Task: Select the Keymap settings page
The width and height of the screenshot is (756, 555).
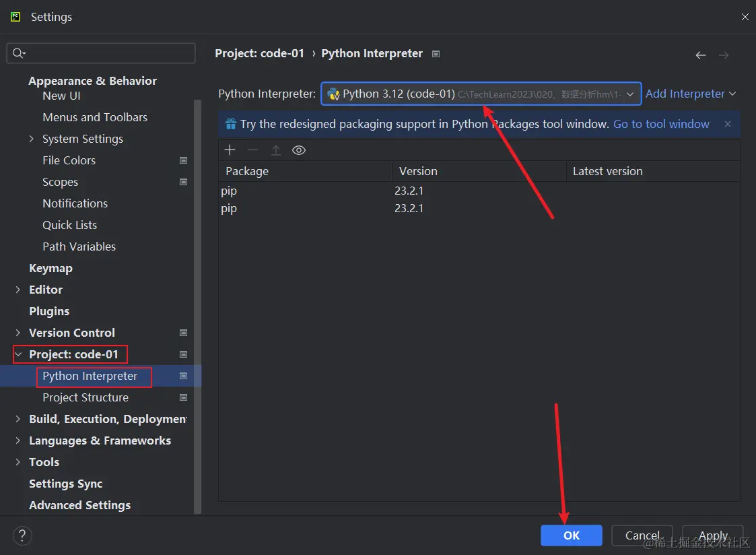Action: click(x=50, y=268)
